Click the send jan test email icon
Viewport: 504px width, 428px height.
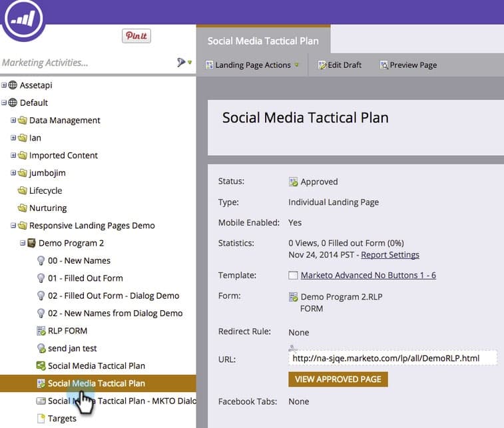pos(41,348)
